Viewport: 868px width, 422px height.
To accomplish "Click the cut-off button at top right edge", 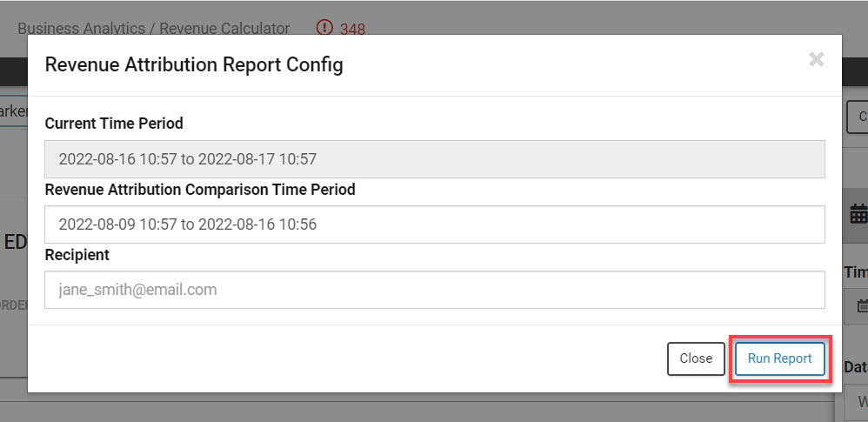I will pos(858,117).
